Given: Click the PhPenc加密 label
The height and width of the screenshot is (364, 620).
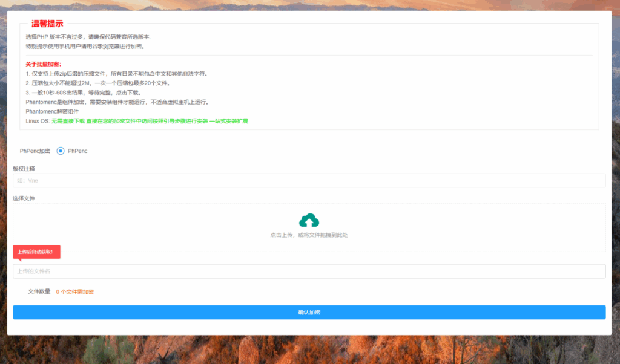Looking at the screenshot, I should click(x=35, y=151).
